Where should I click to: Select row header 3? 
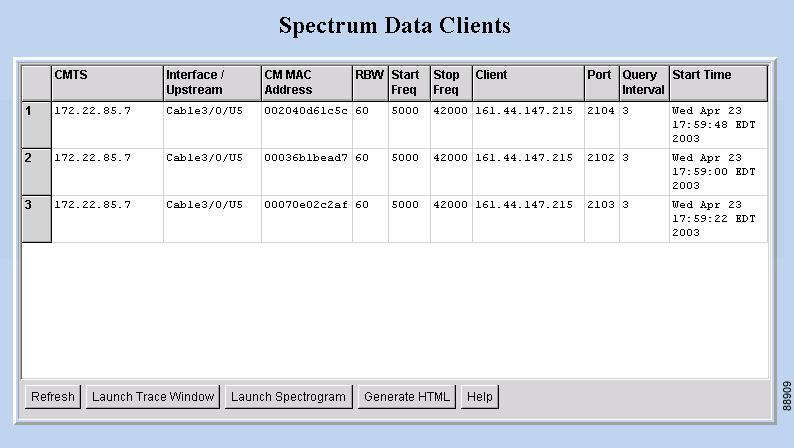click(x=36, y=219)
